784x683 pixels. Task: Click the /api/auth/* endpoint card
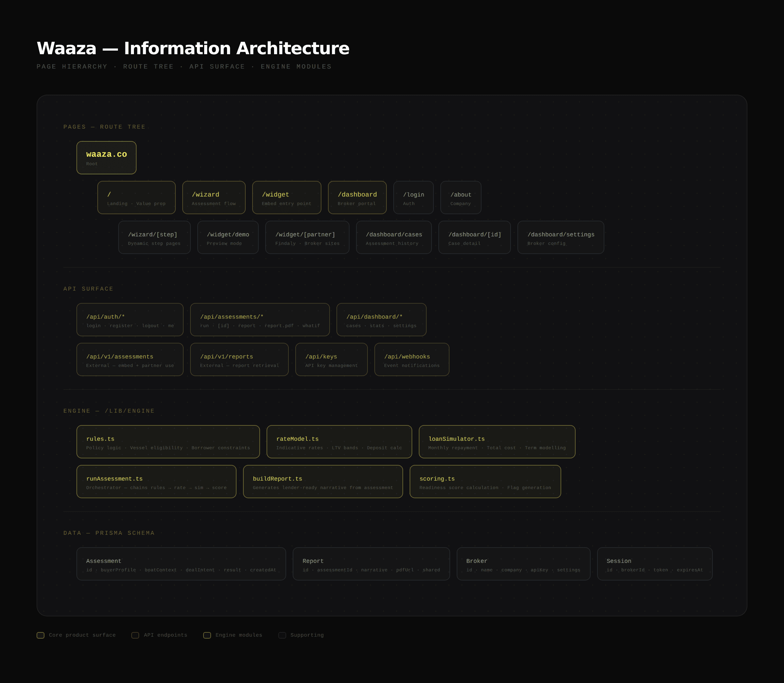(130, 320)
